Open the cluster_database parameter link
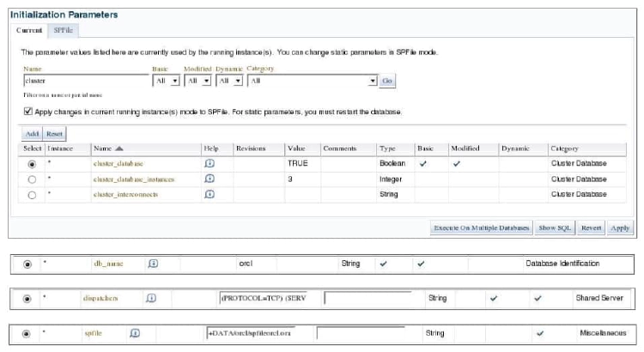 [x=118, y=163]
